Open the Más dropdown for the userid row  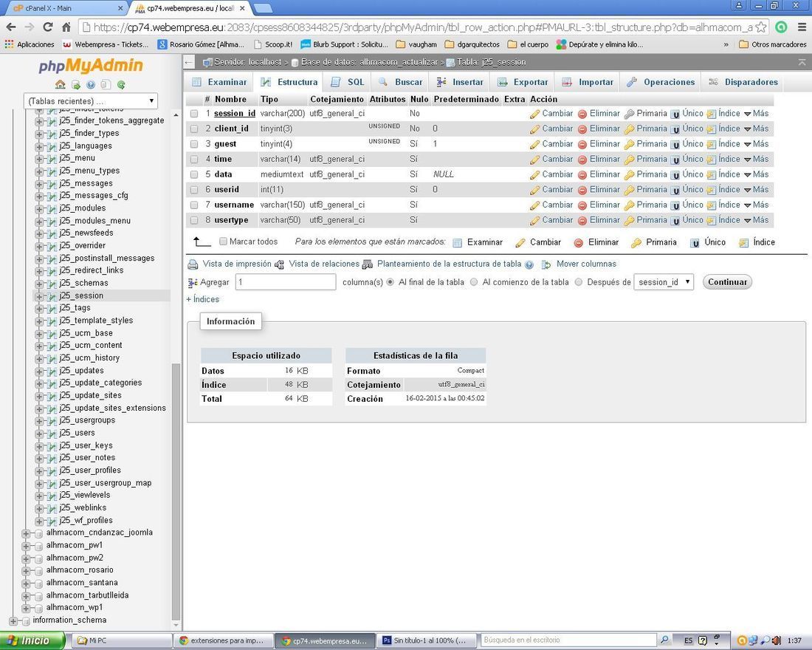tap(757, 190)
